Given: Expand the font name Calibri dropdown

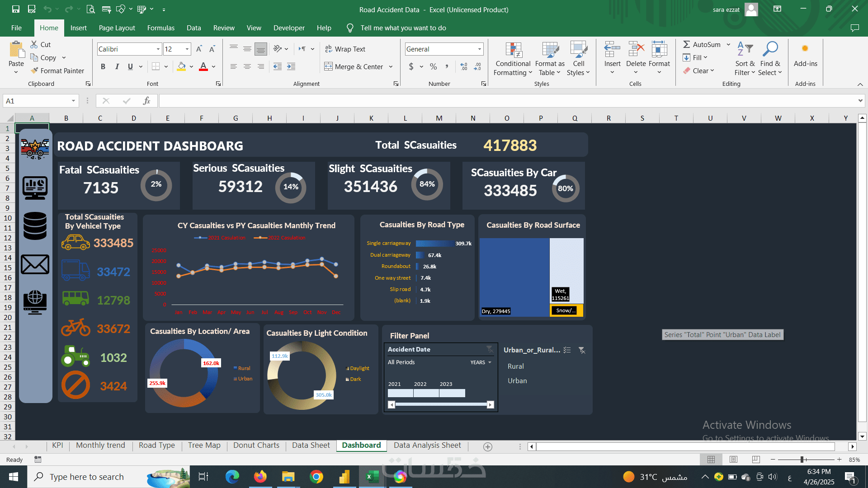Looking at the screenshot, I should click(158, 49).
